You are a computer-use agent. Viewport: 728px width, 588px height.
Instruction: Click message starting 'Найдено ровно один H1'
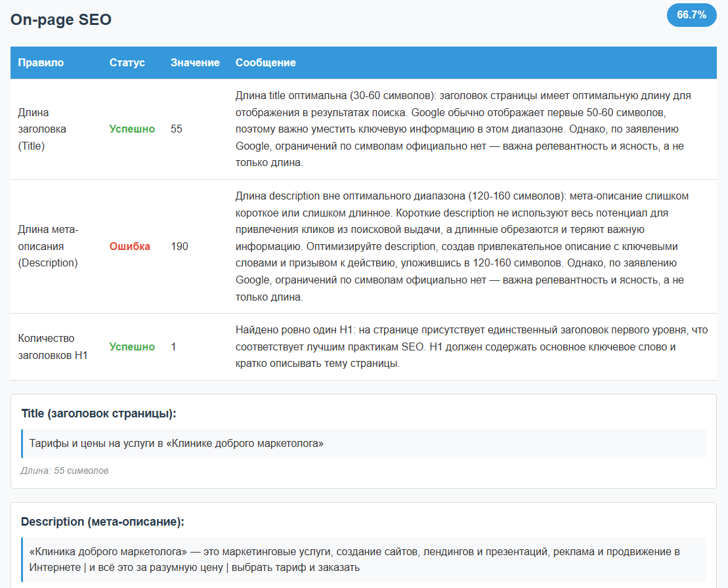(471, 346)
